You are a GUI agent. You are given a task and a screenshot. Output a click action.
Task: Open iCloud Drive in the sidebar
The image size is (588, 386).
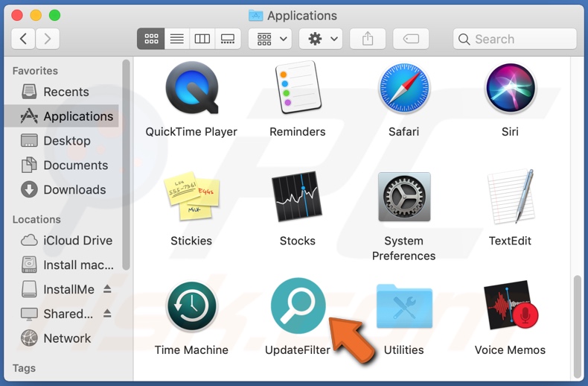[x=62, y=240]
